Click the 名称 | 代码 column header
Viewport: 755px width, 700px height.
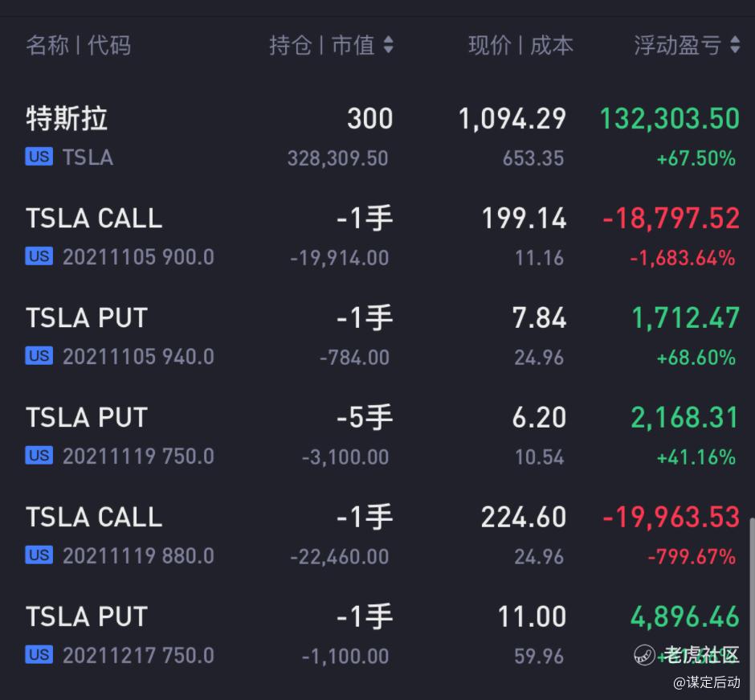click(79, 45)
